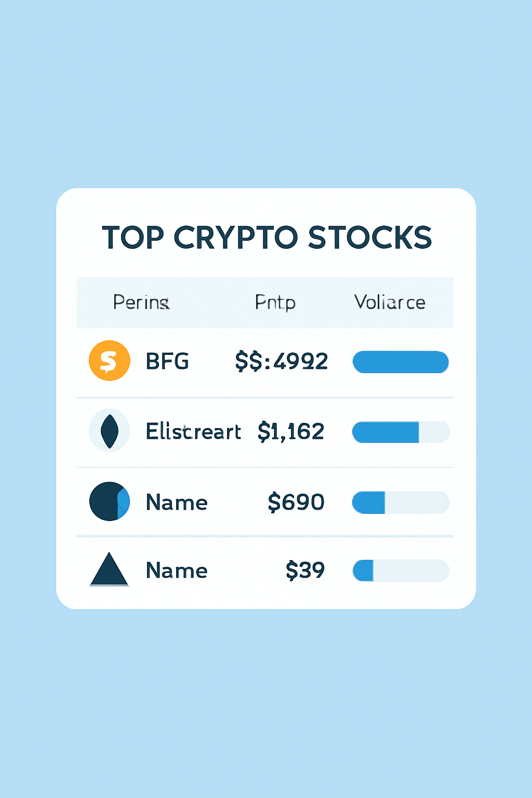Click the dark circle icon beside $690
Image resolution: width=532 pixels, height=798 pixels.
tap(109, 501)
